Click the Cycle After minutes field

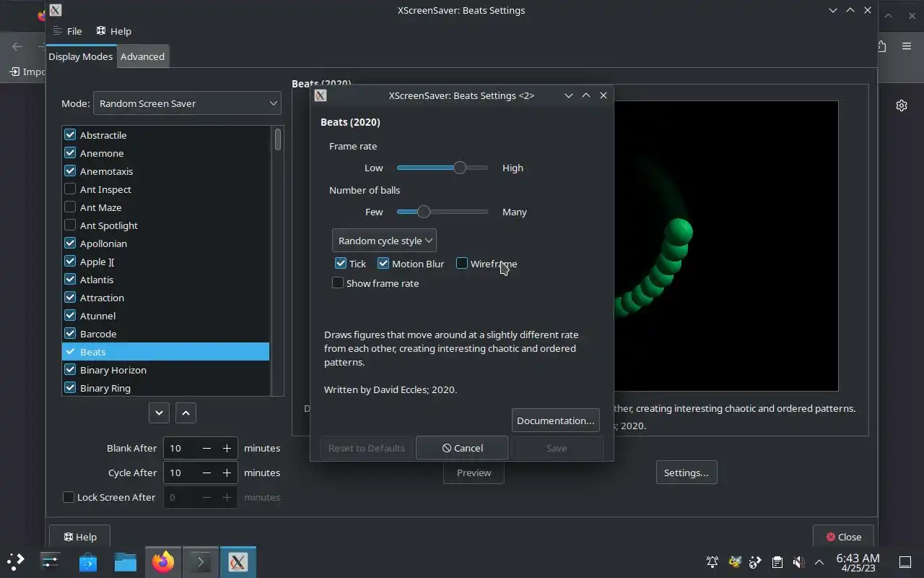180,473
